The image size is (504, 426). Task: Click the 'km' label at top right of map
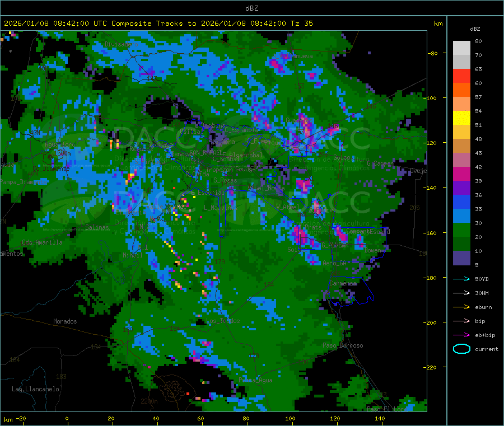pos(438,24)
